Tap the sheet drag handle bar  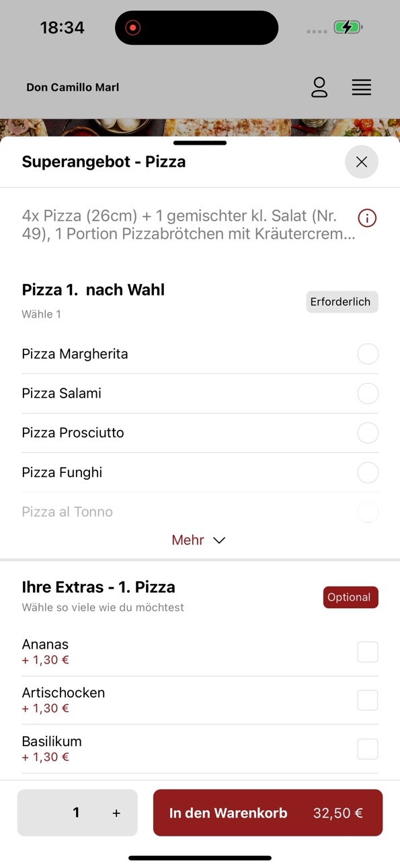200,143
